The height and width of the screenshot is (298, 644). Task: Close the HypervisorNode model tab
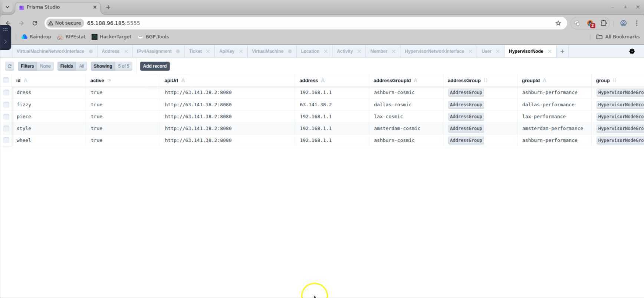550,51
